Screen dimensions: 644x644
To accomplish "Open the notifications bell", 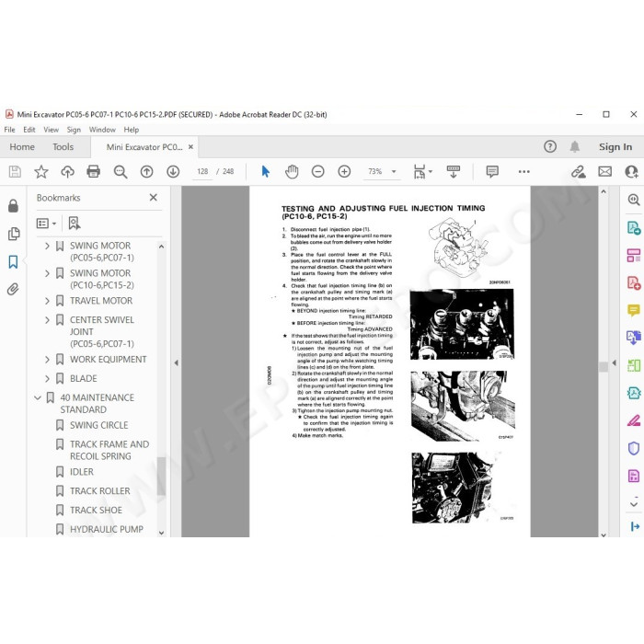I will (575, 146).
